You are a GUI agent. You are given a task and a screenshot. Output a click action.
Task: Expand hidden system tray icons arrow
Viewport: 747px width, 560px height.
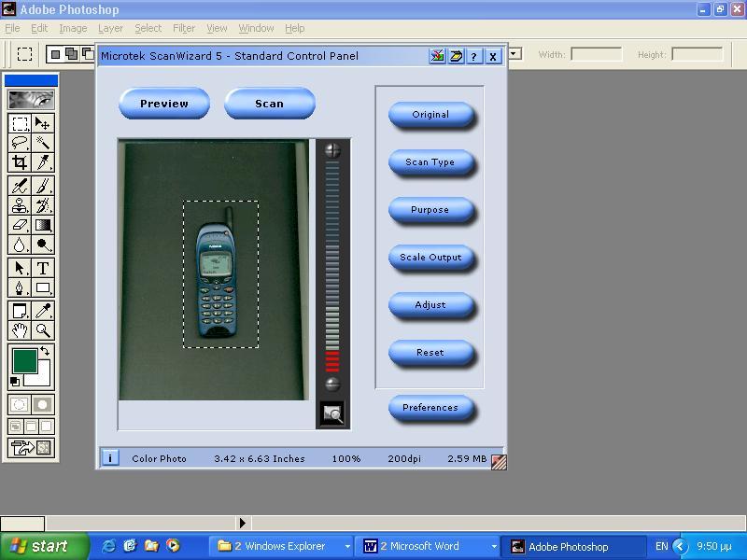[x=681, y=546]
